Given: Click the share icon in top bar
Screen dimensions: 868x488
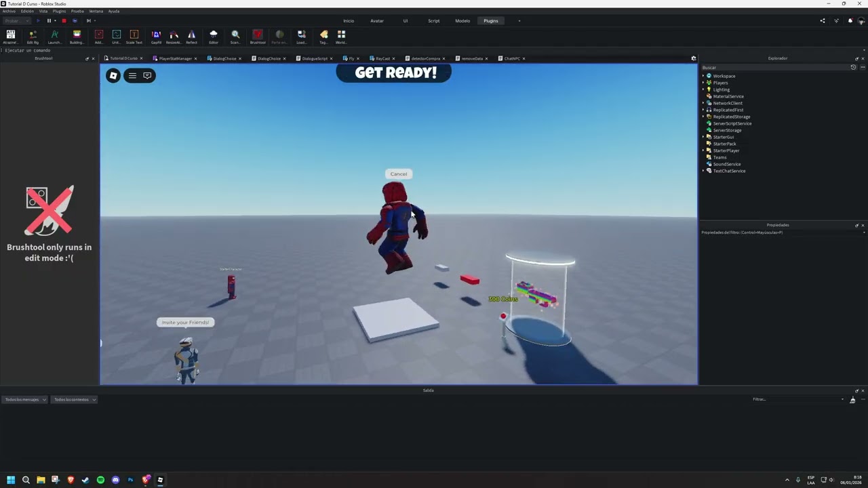Looking at the screenshot, I should (x=823, y=21).
